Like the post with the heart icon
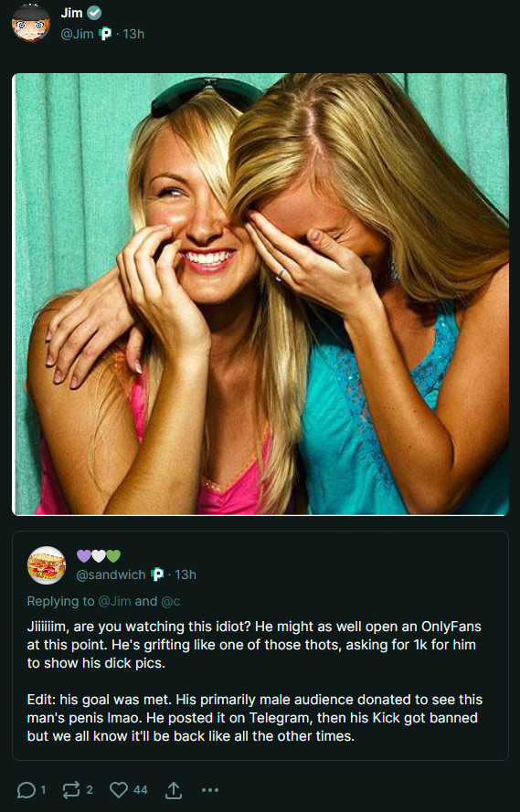 pyautogui.click(x=119, y=790)
